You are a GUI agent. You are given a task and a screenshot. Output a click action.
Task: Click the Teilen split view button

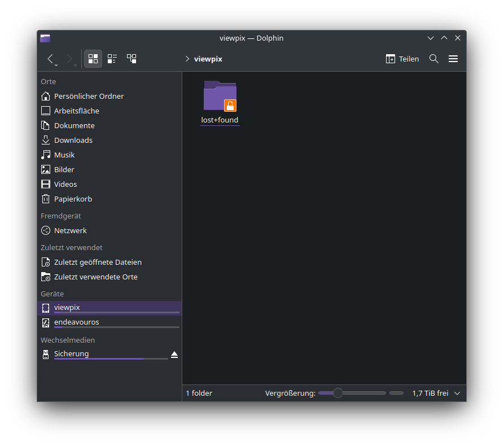pos(402,59)
